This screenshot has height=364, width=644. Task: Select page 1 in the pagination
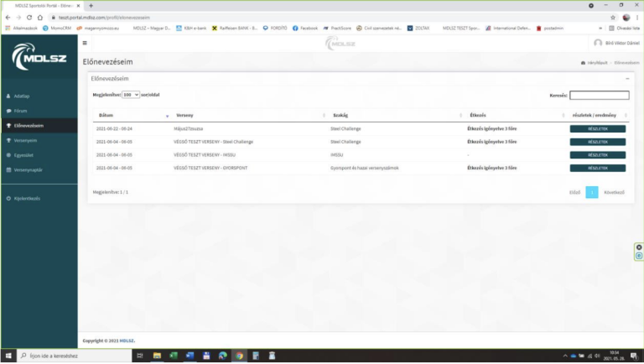[x=591, y=192]
